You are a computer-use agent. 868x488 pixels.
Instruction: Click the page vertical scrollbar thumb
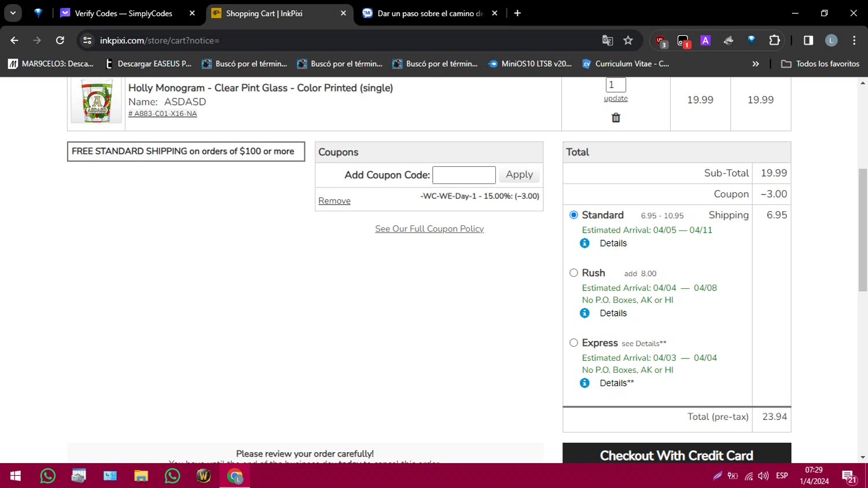(863, 230)
